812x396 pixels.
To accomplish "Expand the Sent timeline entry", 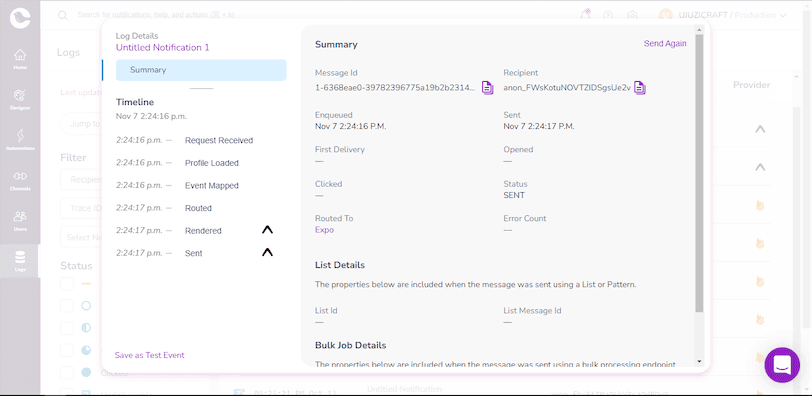I will 267,253.
